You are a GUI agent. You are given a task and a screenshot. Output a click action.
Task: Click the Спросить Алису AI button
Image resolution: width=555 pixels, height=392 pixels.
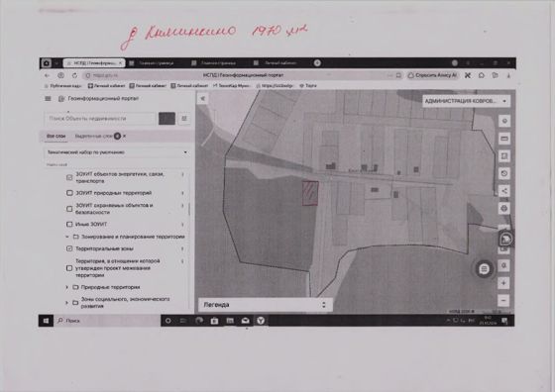[432, 75]
